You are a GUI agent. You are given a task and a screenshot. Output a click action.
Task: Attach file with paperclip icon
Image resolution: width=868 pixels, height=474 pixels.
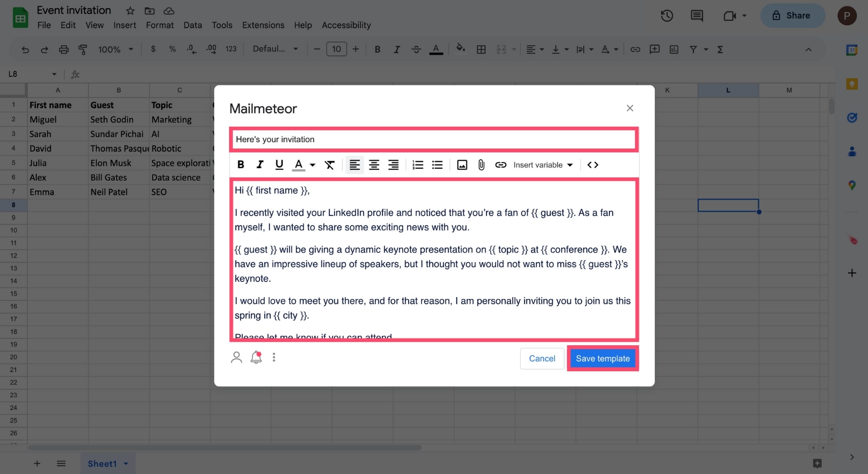481,165
